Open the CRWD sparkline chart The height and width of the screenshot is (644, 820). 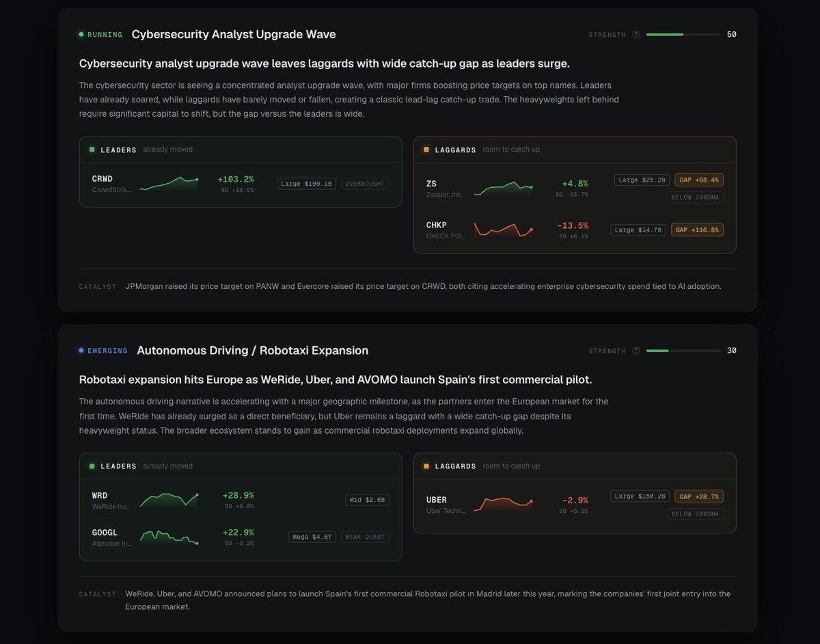(x=169, y=183)
